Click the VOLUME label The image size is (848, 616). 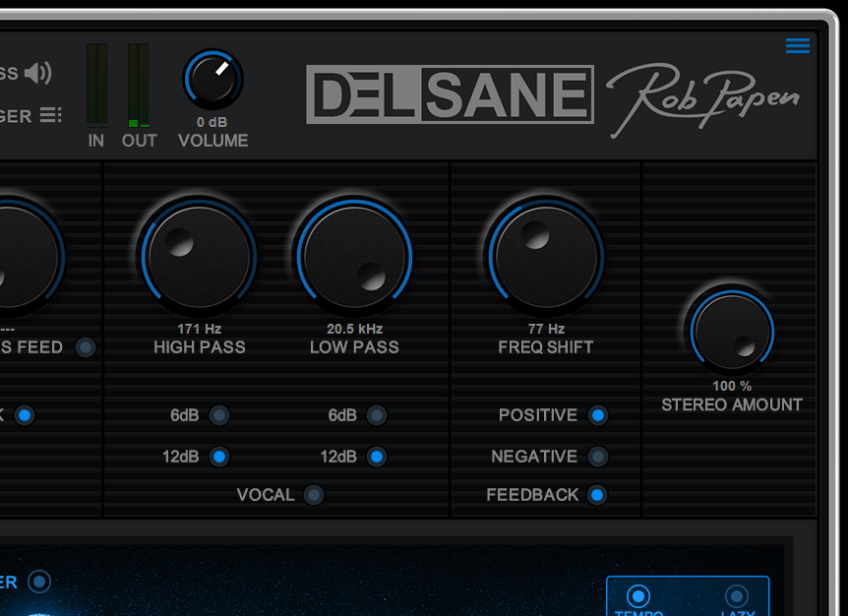[213, 141]
